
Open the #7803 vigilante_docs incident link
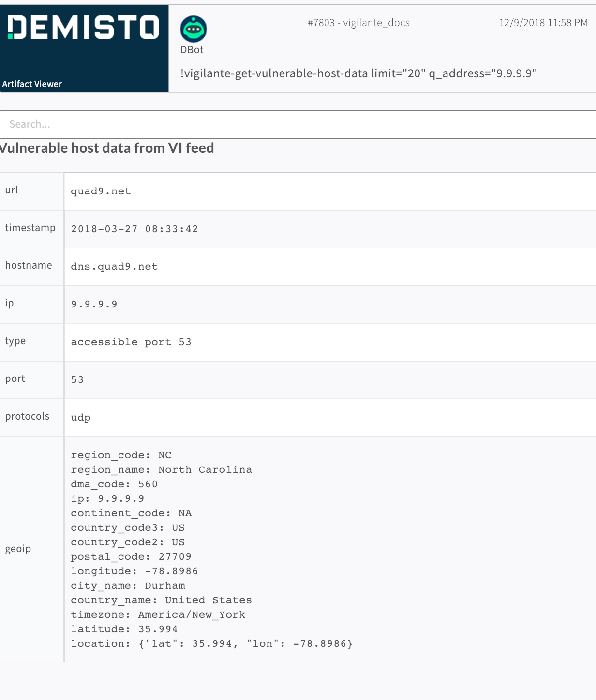(x=358, y=23)
